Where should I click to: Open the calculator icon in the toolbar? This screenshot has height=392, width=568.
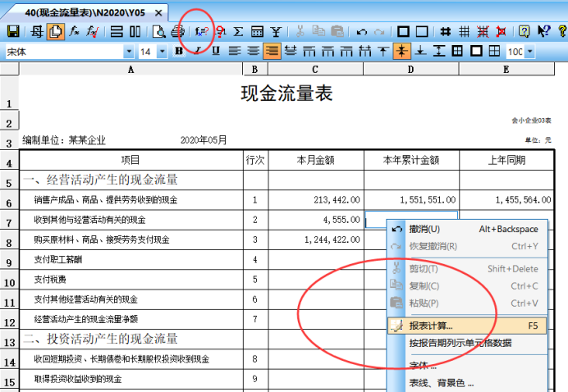click(257, 32)
